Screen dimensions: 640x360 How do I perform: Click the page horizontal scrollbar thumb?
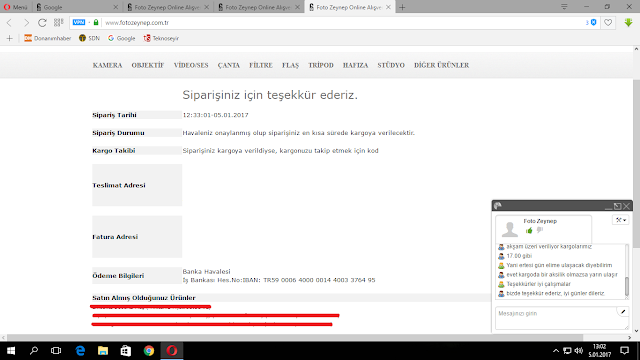point(295,338)
